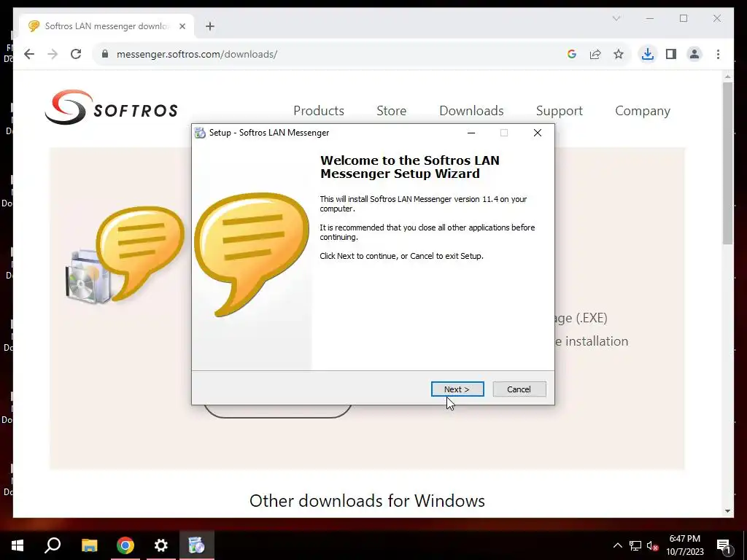Image resolution: width=747 pixels, height=560 pixels.
Task: Minimize the Chrome browser window
Action: click(650, 18)
